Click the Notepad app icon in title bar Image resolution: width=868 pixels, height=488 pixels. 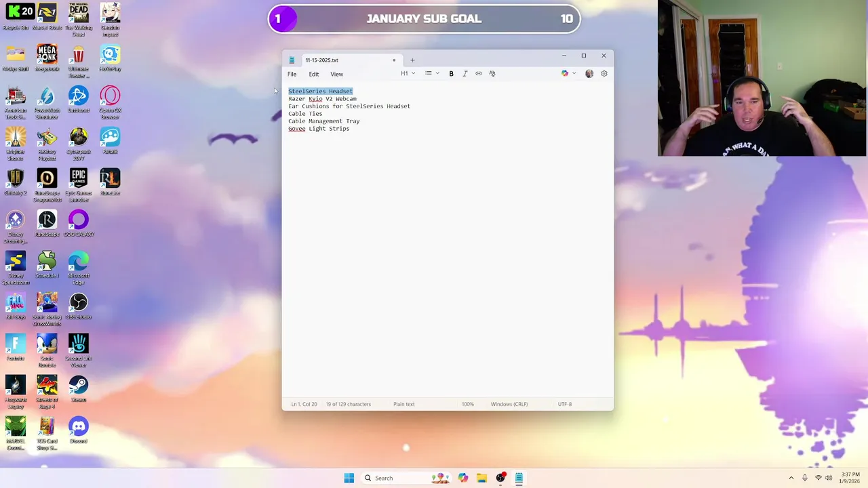point(292,60)
